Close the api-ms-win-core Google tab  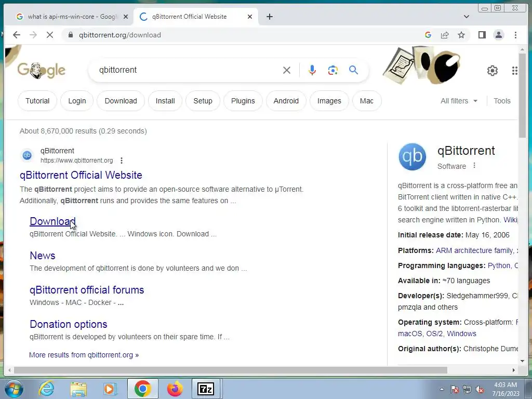pos(126,17)
